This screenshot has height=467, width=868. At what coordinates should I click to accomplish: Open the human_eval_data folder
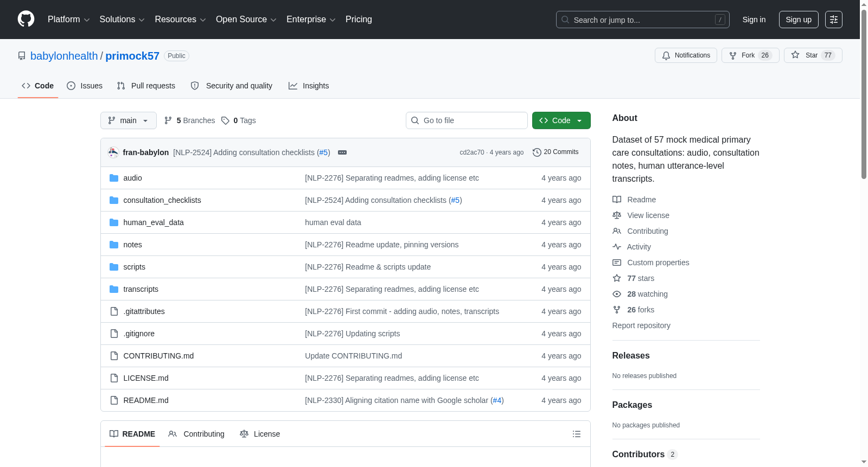pos(154,222)
